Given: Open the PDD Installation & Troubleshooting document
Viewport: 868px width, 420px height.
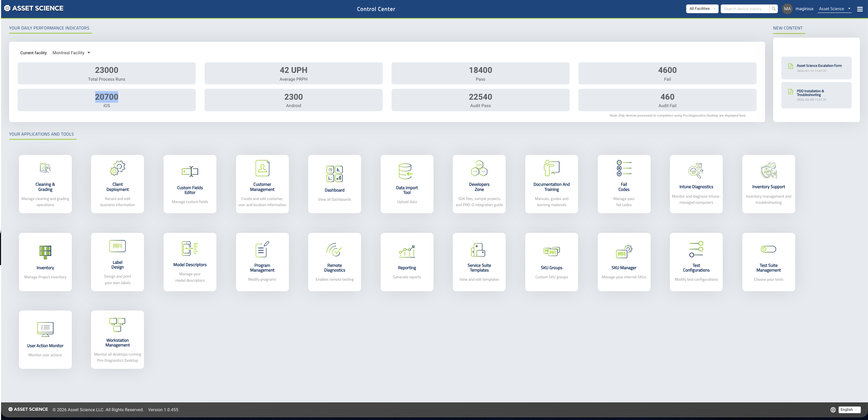Looking at the screenshot, I should pyautogui.click(x=816, y=95).
